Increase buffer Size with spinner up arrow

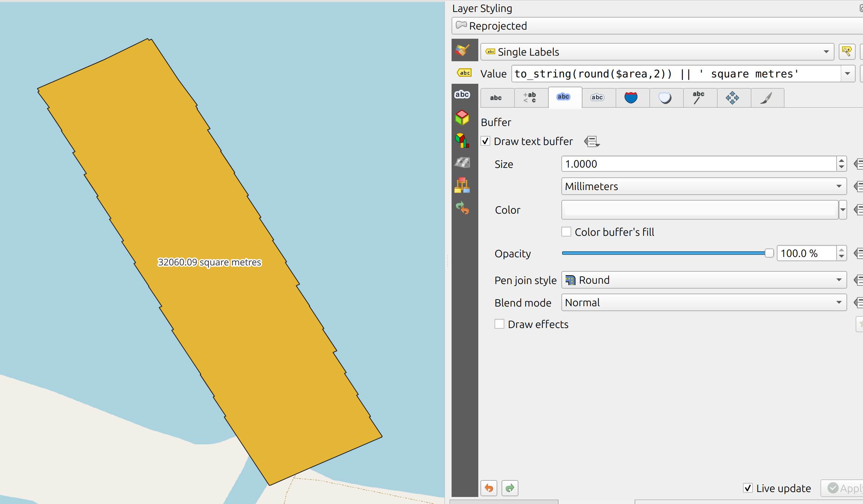click(841, 160)
